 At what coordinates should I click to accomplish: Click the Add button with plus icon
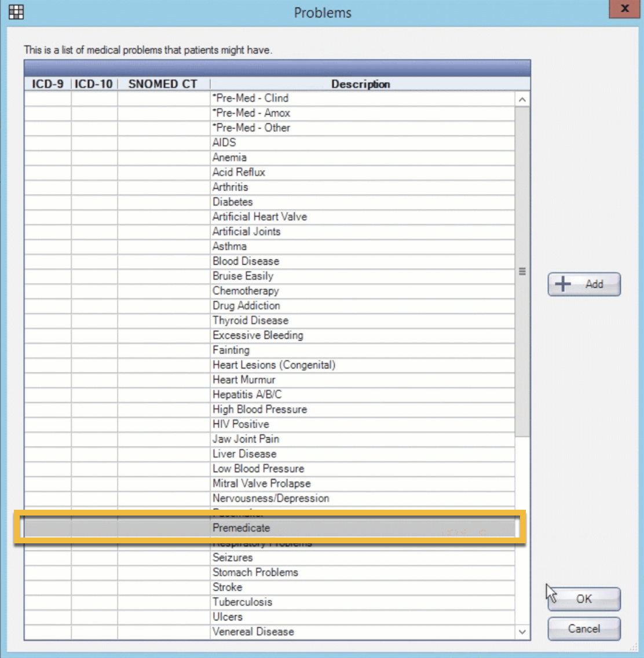pos(584,284)
